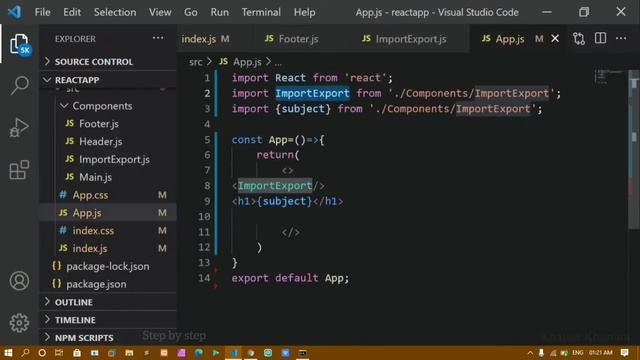Click the Open Changes compare icon
Image resolution: width=640 pixels, height=360 pixels.
(579, 39)
